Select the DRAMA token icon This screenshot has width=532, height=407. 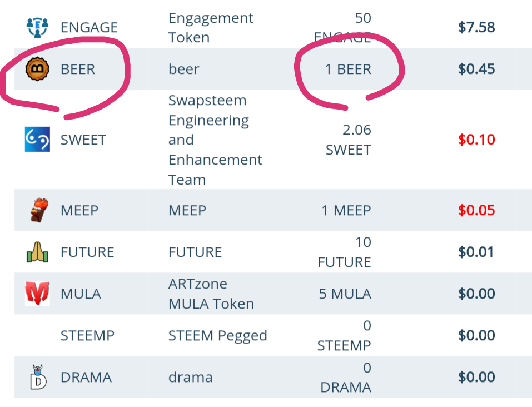pos(38,377)
